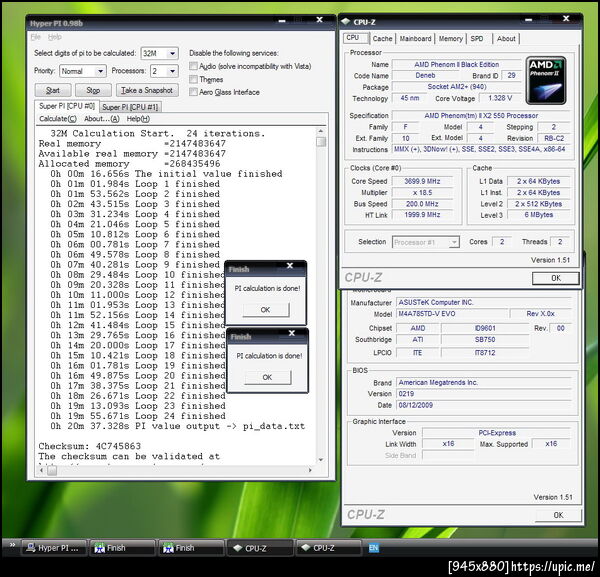Activate second Finish taskbar button

191,548
